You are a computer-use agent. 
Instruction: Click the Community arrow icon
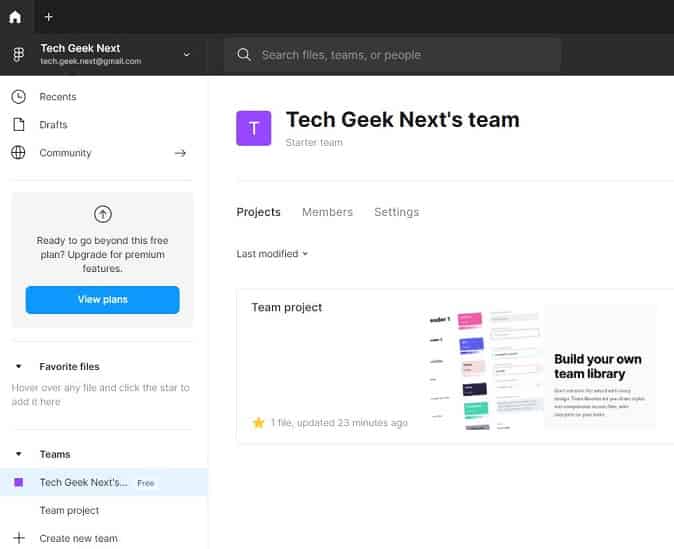click(x=181, y=153)
